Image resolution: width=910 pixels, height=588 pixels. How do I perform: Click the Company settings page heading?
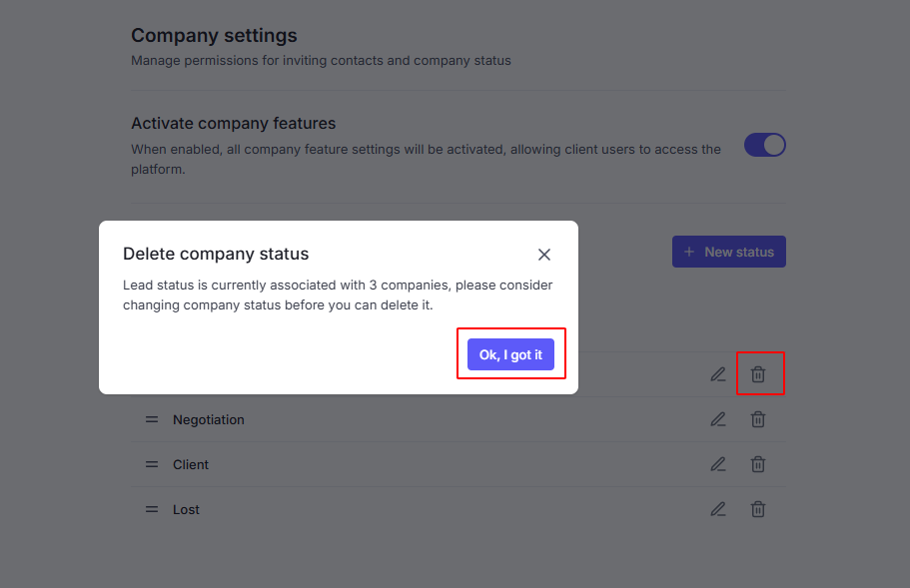click(x=214, y=35)
